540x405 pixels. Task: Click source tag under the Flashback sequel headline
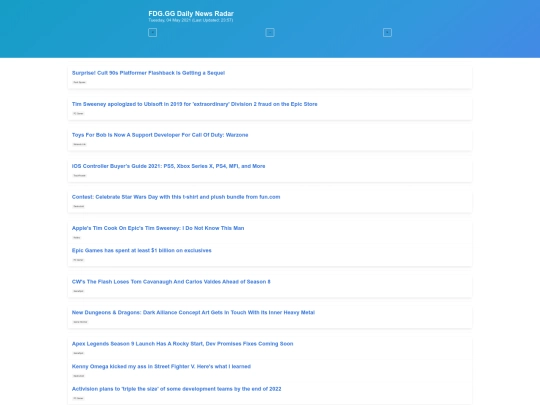(80, 82)
